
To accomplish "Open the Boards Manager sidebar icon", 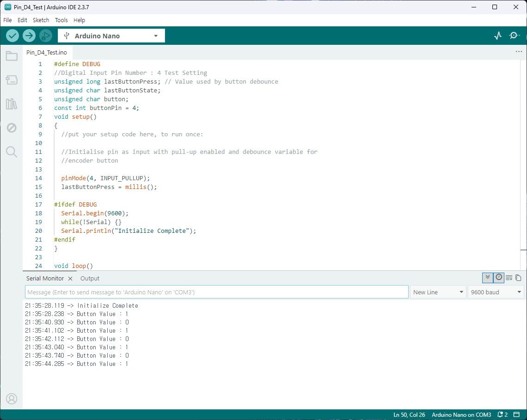I will tap(12, 80).
